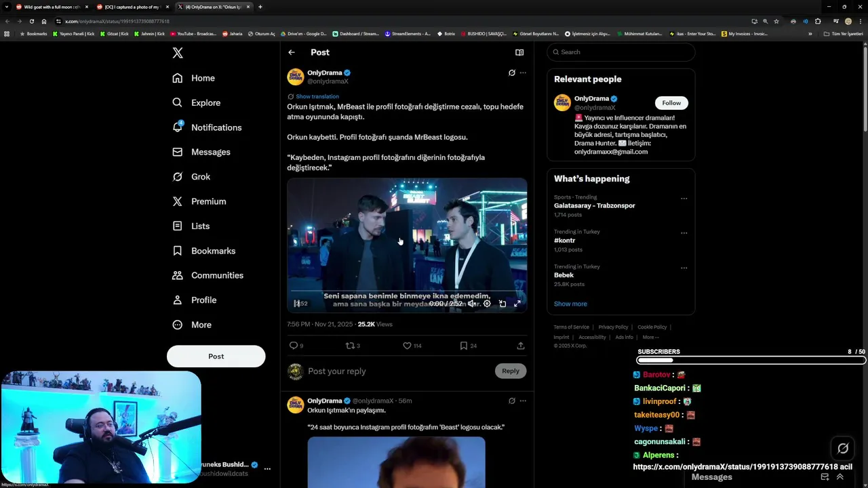868x488 pixels.
Task: Bookmark the post with 24 bookmarks
Action: pyautogui.click(x=469, y=346)
